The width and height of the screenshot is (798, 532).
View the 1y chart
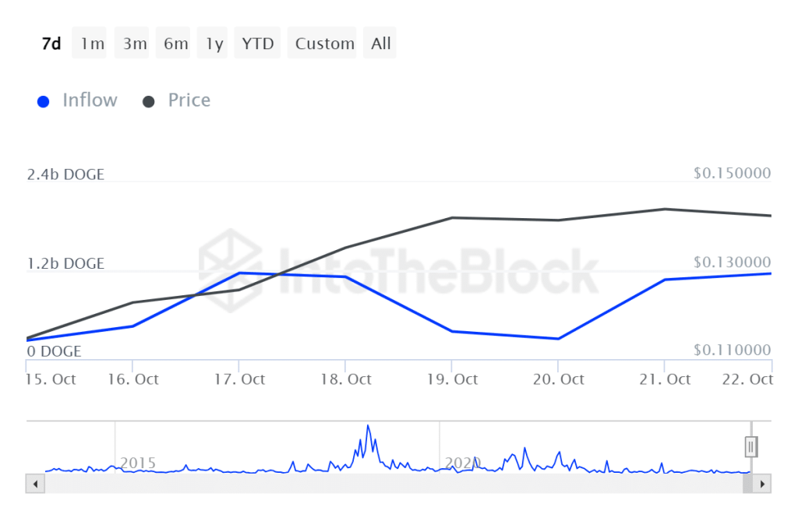pos(213,43)
